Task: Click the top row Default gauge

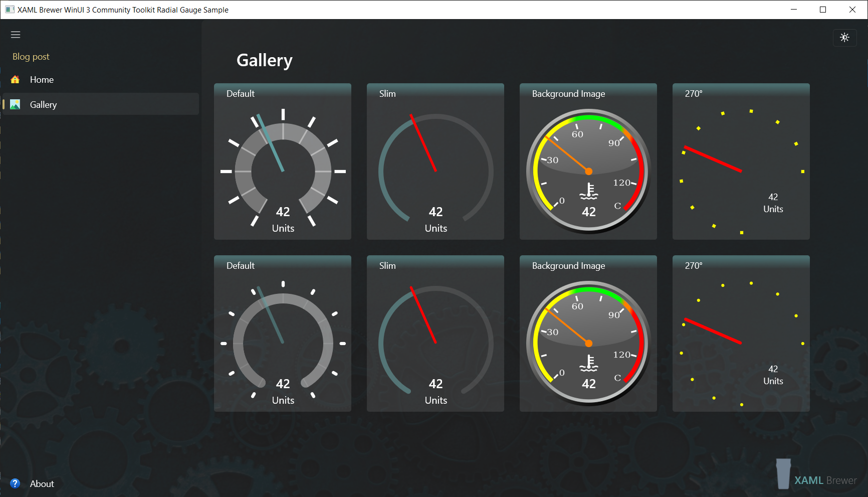Action: 283,171
